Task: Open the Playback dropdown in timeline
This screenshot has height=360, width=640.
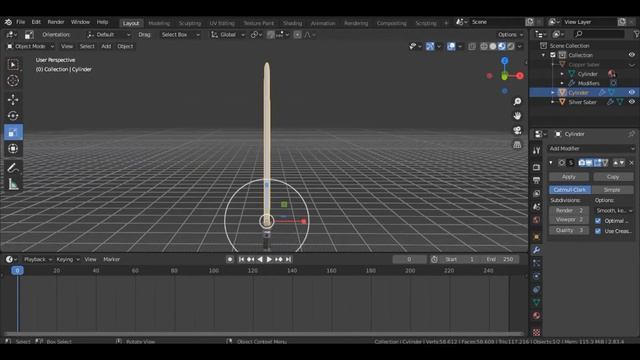Action: click(38, 260)
